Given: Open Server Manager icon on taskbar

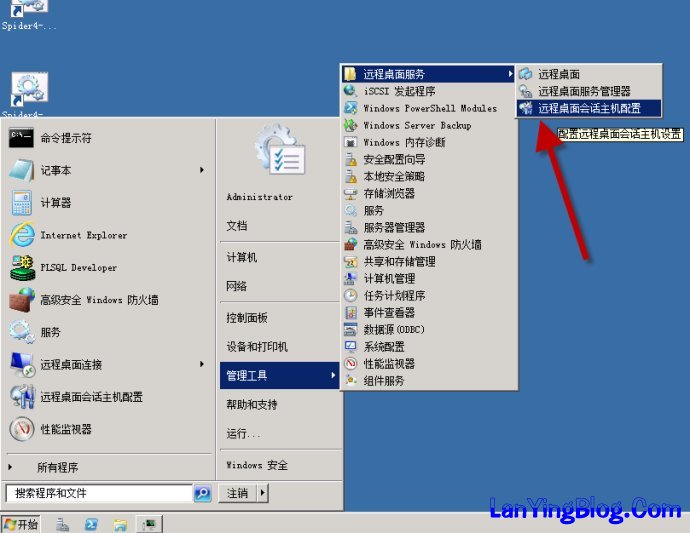Looking at the screenshot, I should [x=62, y=524].
